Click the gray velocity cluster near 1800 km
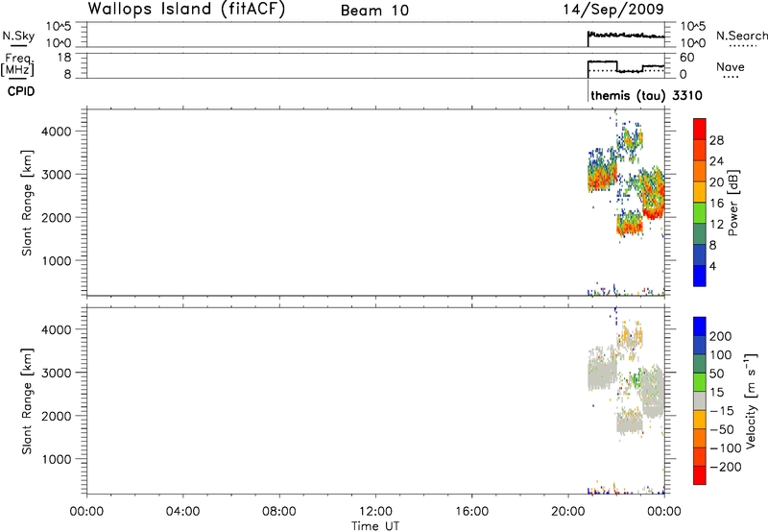Image resolution: width=768 pixels, height=532 pixels. pyautogui.click(x=630, y=422)
